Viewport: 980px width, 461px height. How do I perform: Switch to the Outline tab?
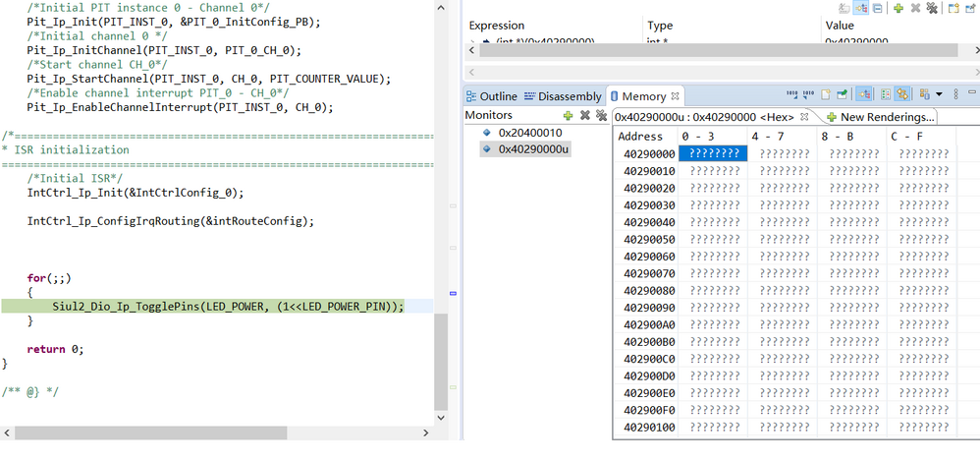(x=492, y=96)
